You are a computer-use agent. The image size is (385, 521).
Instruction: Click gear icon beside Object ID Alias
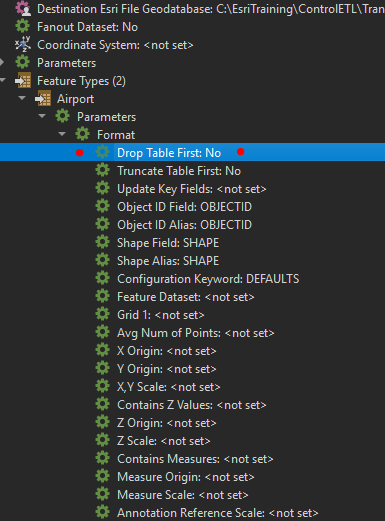[103, 225]
